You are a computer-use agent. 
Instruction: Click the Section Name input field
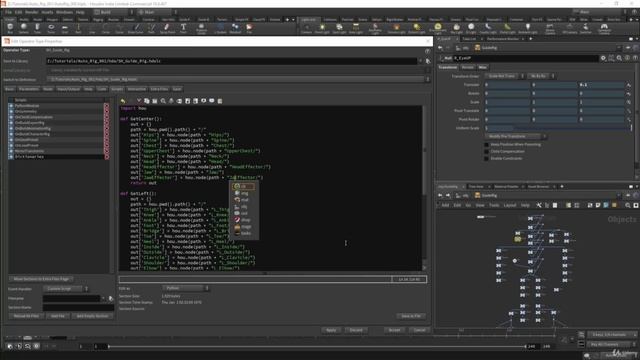[78, 307]
